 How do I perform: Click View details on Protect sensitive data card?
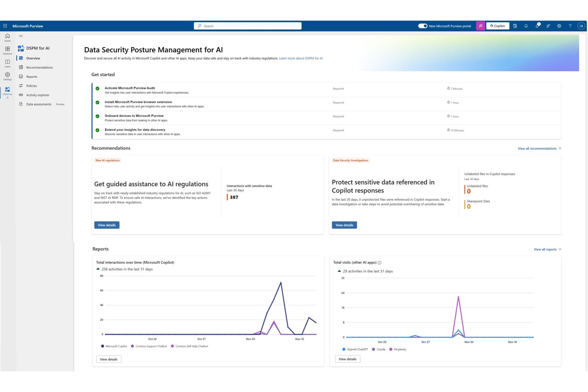coord(344,225)
